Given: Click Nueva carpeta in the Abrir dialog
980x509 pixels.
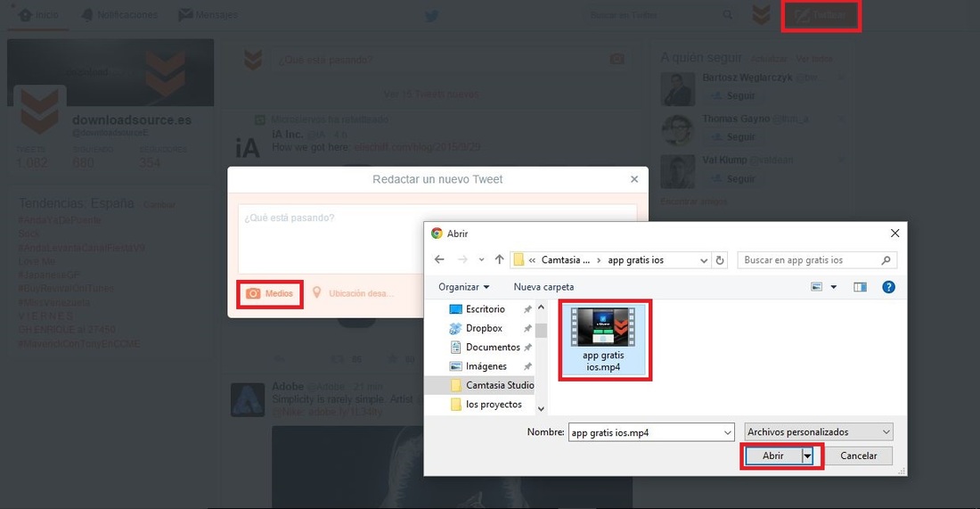Looking at the screenshot, I should [x=543, y=287].
